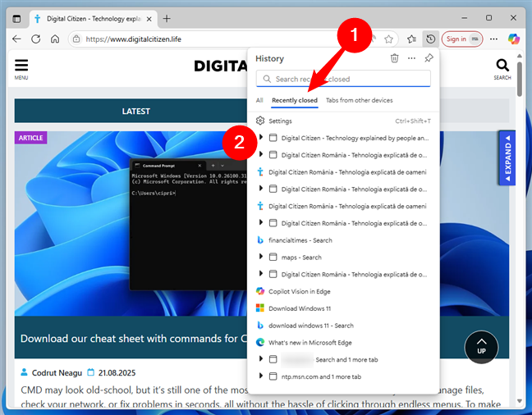Open the ARTICLE category label
Viewport: 532px width, 415px height.
[x=31, y=138]
